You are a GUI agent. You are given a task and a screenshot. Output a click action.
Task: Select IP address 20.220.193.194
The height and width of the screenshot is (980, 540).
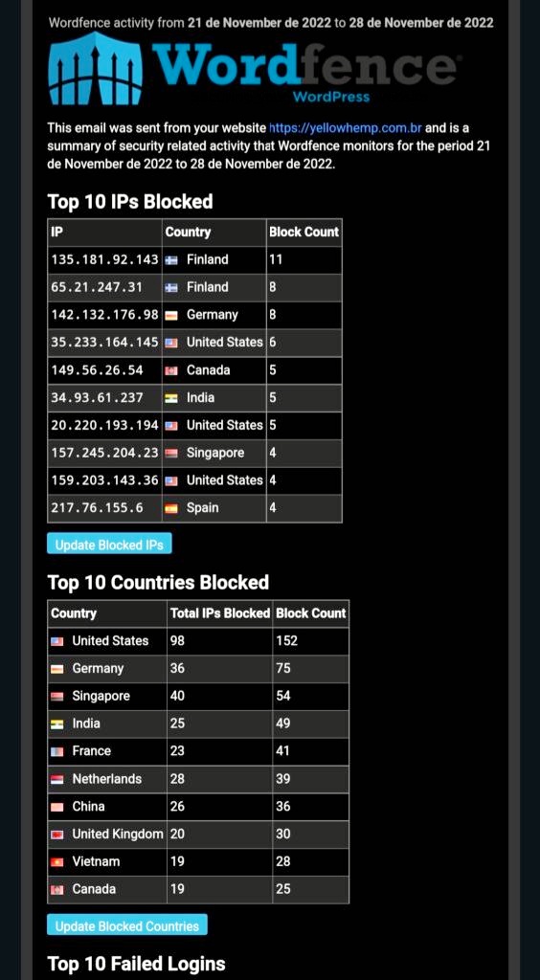pyautogui.click(x=105, y=425)
